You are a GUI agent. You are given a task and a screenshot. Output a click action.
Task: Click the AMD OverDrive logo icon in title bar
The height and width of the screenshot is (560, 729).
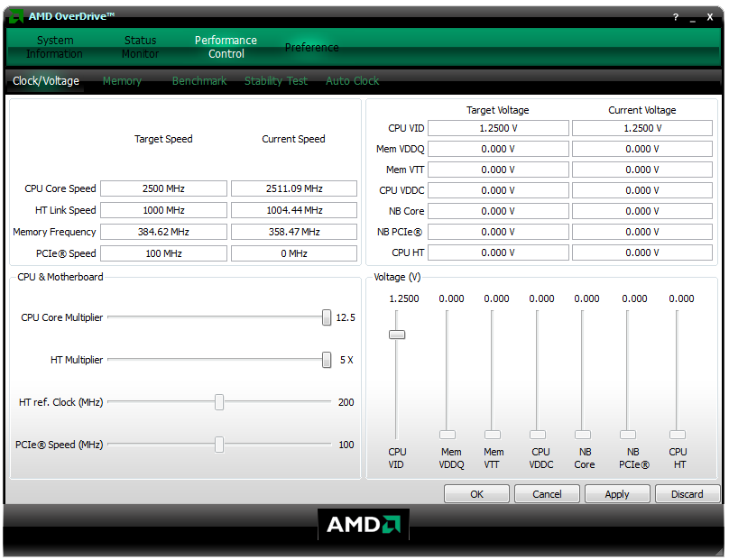[x=16, y=17]
